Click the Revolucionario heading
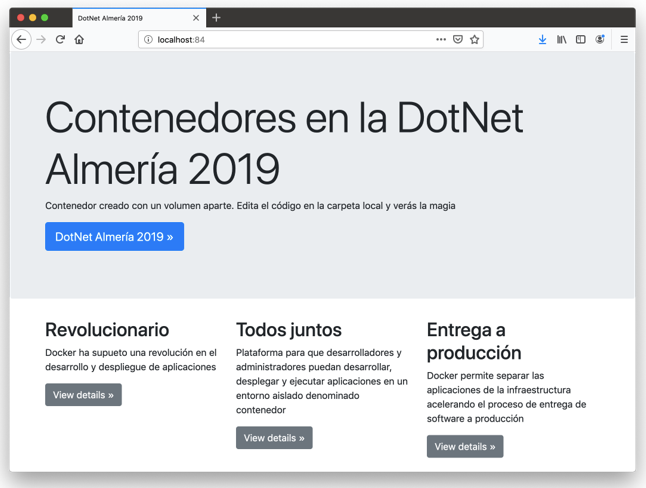Screen dimensions: 646x488 pos(107,330)
